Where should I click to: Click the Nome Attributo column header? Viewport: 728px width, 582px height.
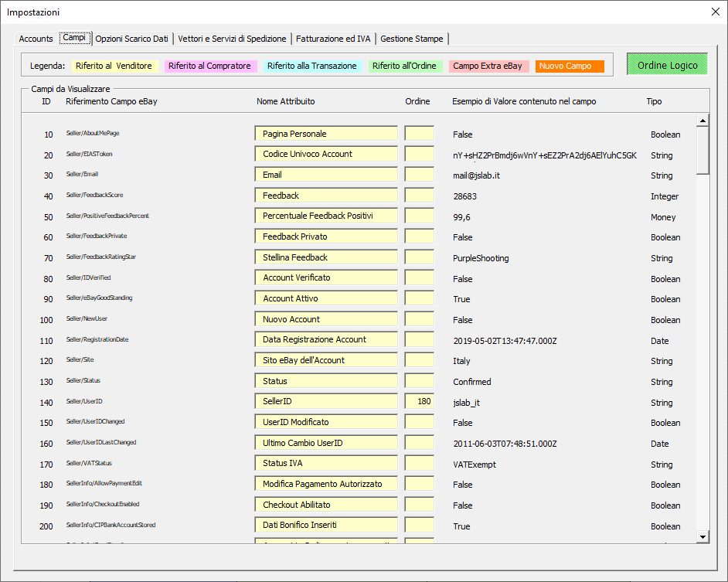click(285, 101)
